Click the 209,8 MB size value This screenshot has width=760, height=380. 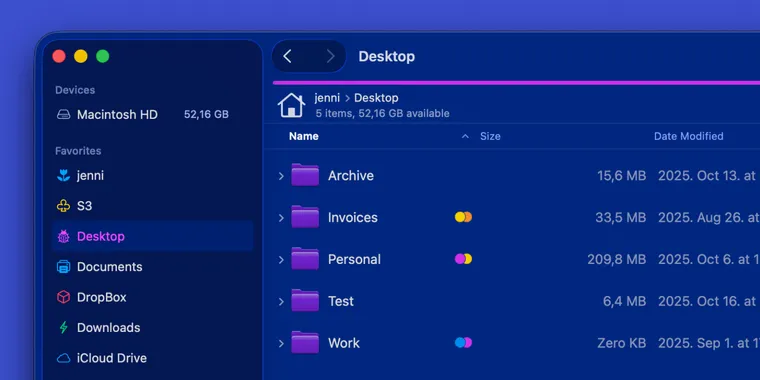click(x=617, y=259)
